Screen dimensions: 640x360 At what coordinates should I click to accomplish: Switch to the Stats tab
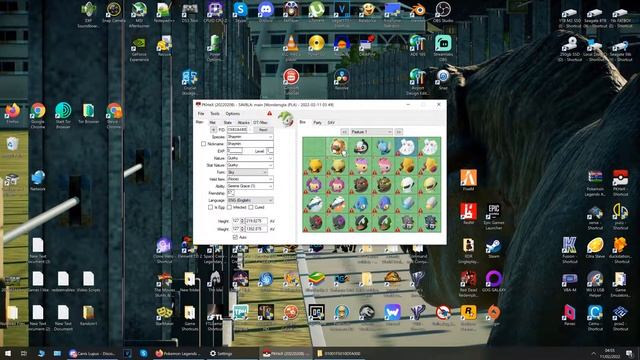click(228, 122)
